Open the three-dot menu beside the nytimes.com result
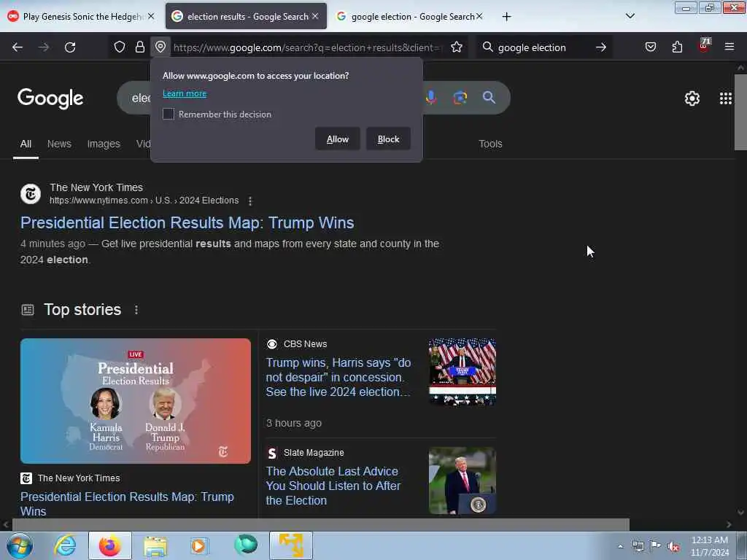The height and width of the screenshot is (560, 747). tap(250, 201)
